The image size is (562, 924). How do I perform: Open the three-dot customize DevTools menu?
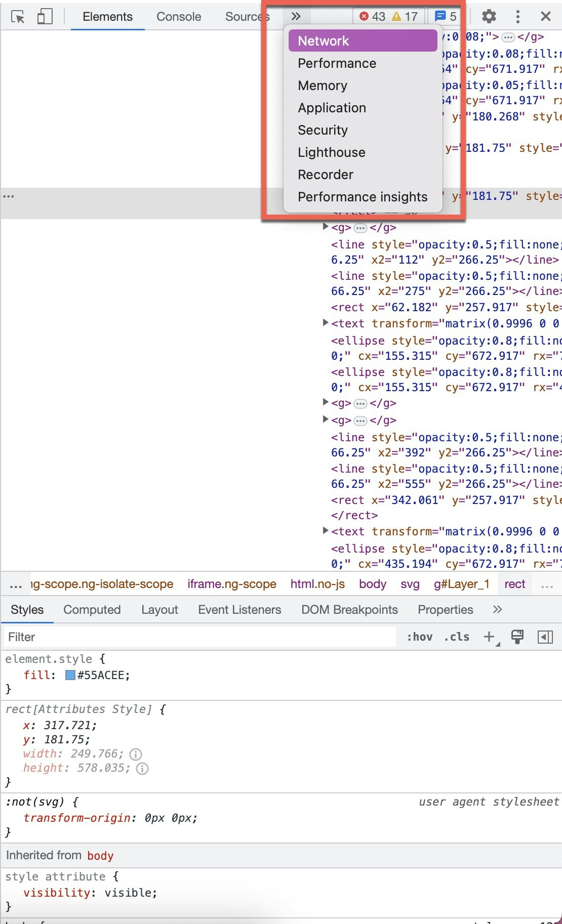517,16
